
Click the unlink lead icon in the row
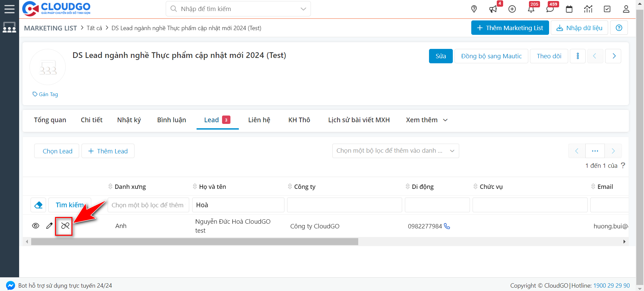click(65, 226)
